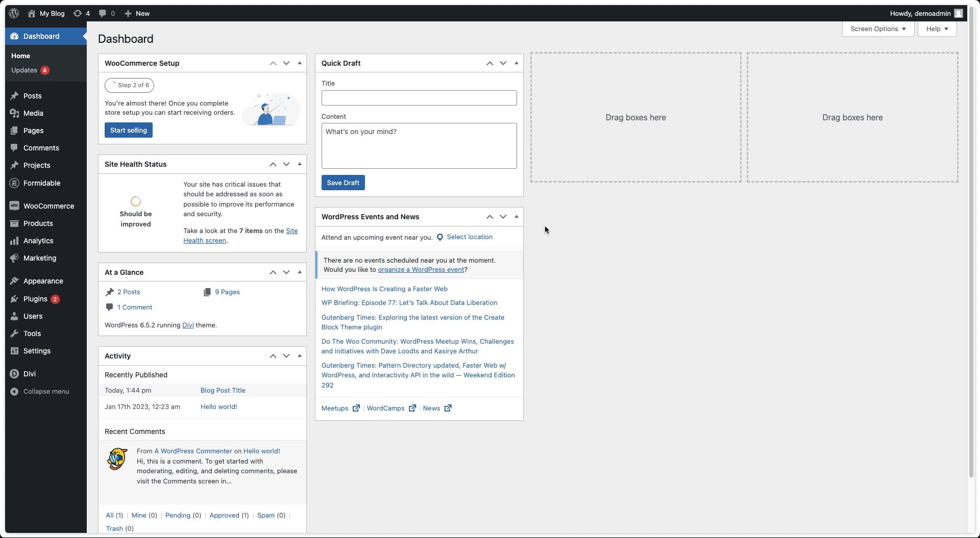This screenshot has height=538, width=980.
Task: Click the Select location link
Action: [470, 237]
